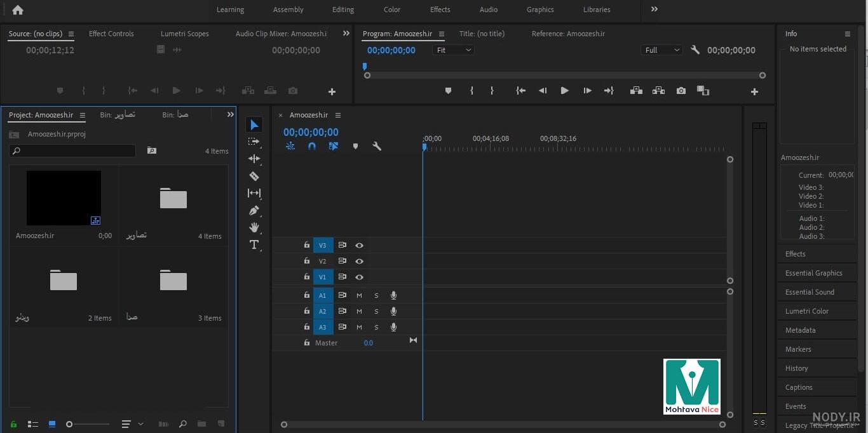This screenshot has height=433, width=868.
Task: Mute audio track A3
Action: pyautogui.click(x=359, y=327)
